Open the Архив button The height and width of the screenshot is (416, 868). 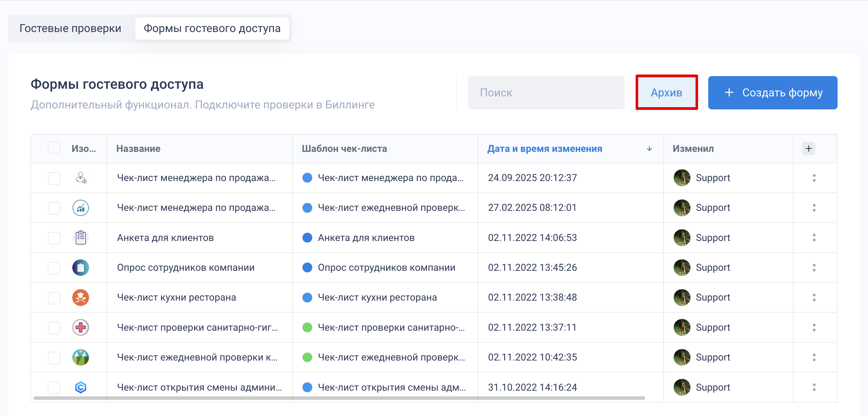tap(666, 92)
